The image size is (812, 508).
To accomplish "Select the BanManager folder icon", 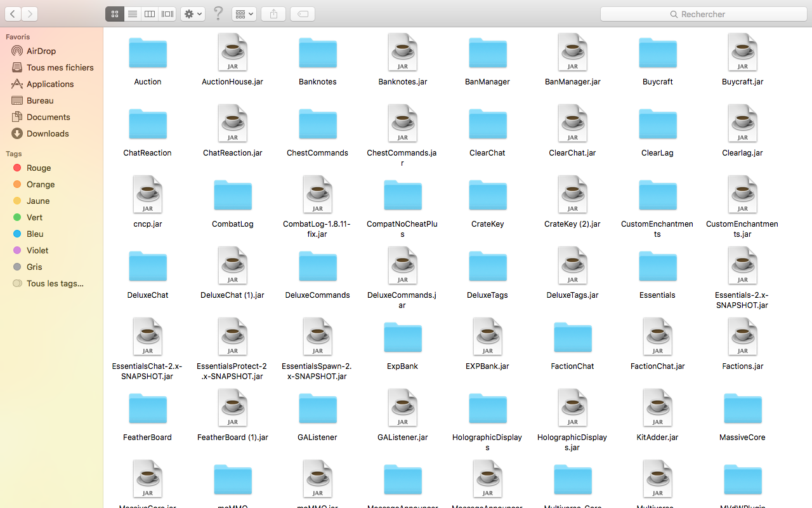I will click(x=488, y=53).
